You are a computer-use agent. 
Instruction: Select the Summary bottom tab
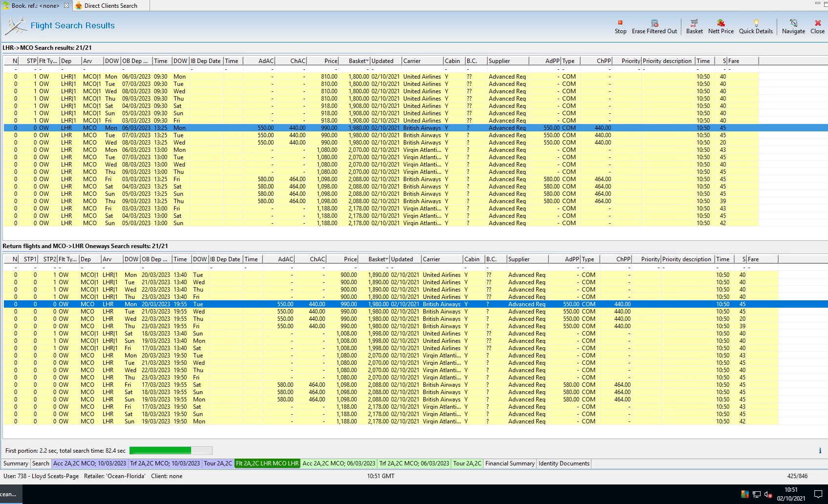coord(16,463)
